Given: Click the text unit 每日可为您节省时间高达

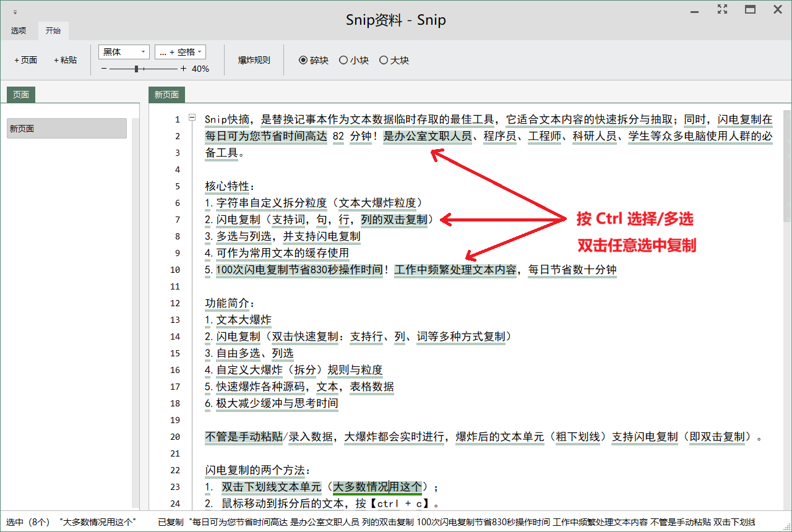Looking at the screenshot, I should coord(266,136).
